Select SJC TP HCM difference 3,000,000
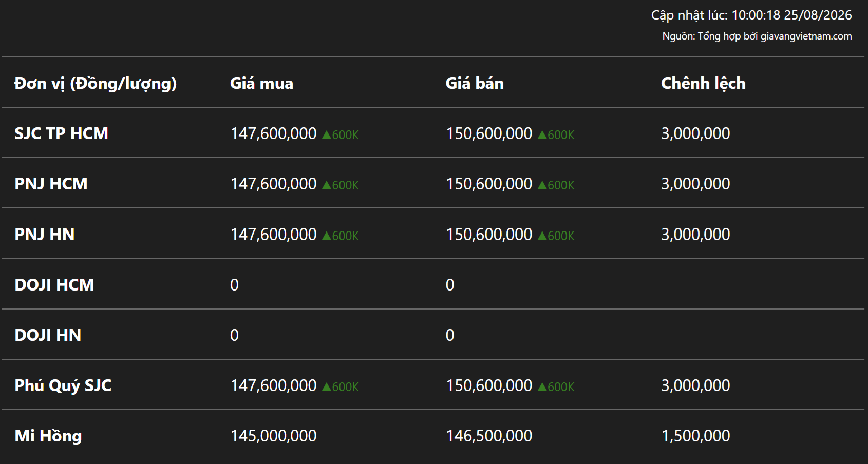 tap(695, 133)
